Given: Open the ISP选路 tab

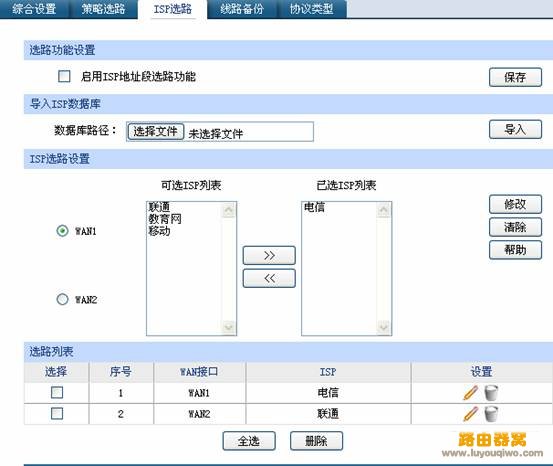Looking at the screenshot, I should (172, 9).
